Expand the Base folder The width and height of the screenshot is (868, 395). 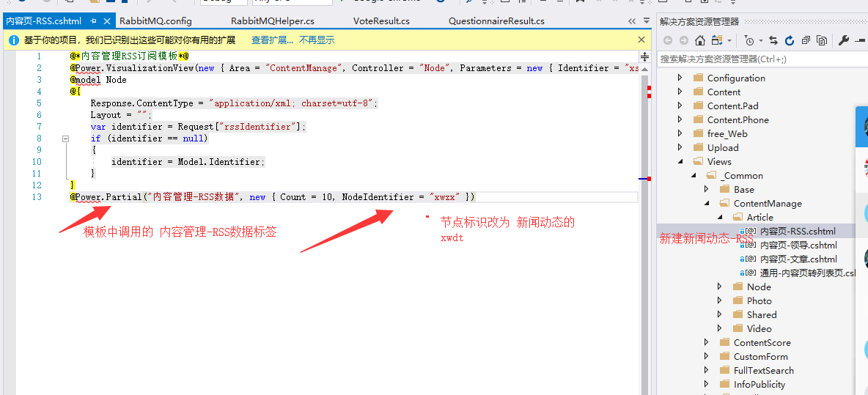[707, 189]
